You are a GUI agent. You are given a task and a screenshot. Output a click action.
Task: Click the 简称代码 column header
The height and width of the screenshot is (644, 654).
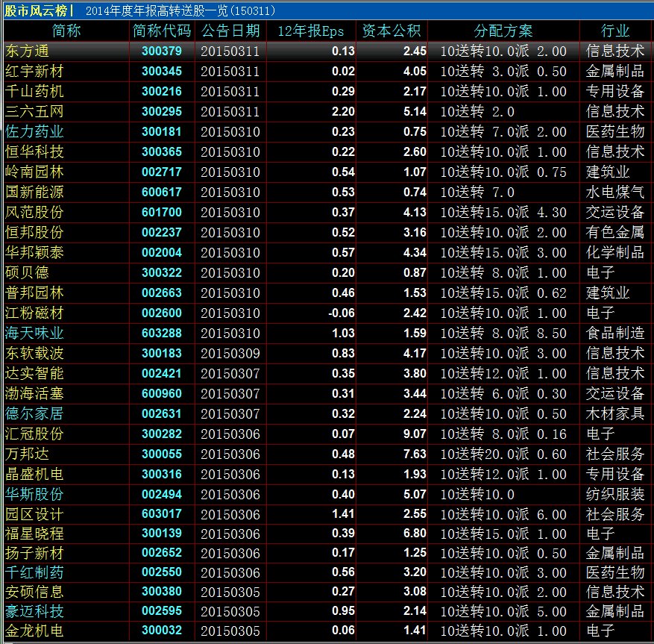162,31
